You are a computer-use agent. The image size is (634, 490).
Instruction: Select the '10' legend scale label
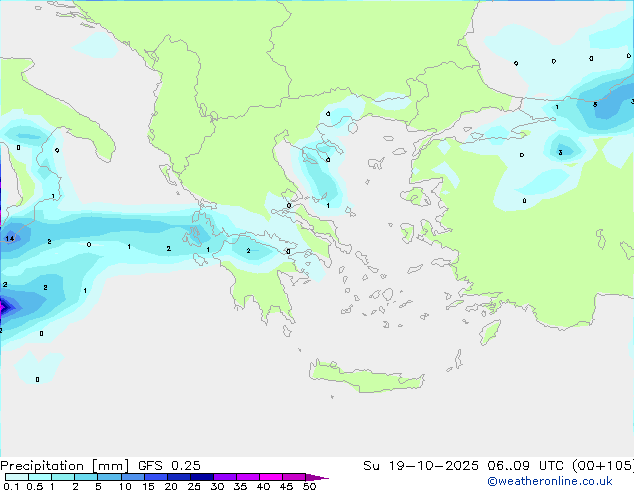tap(125, 486)
